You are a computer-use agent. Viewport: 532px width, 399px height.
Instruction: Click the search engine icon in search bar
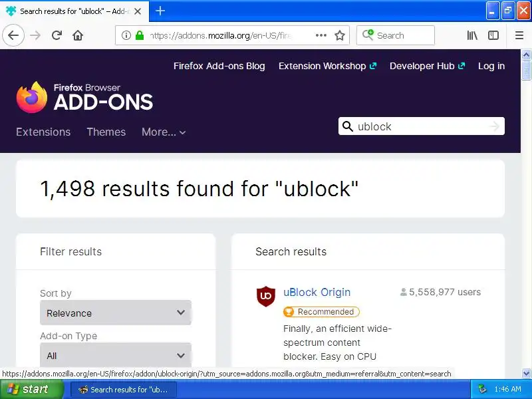tap(368, 35)
